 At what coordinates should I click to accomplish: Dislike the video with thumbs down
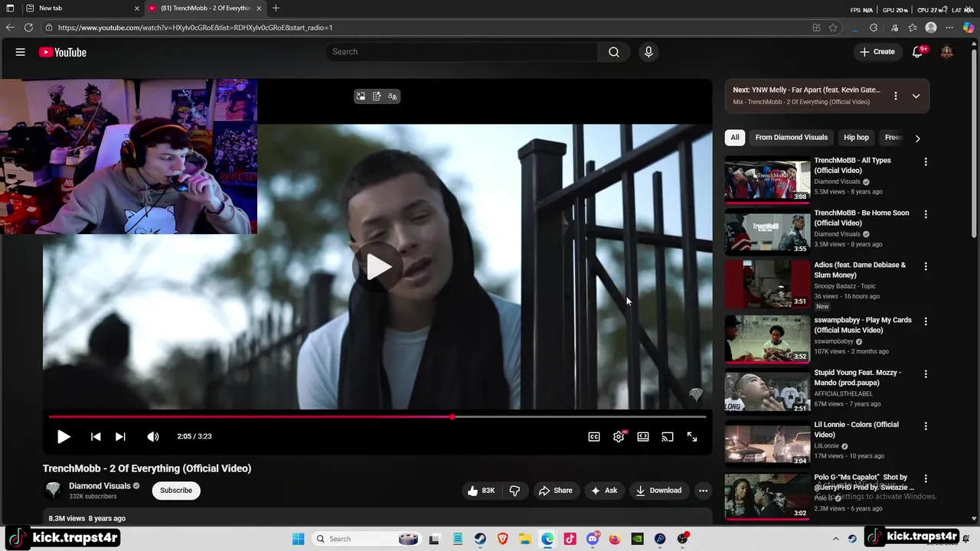click(x=514, y=491)
